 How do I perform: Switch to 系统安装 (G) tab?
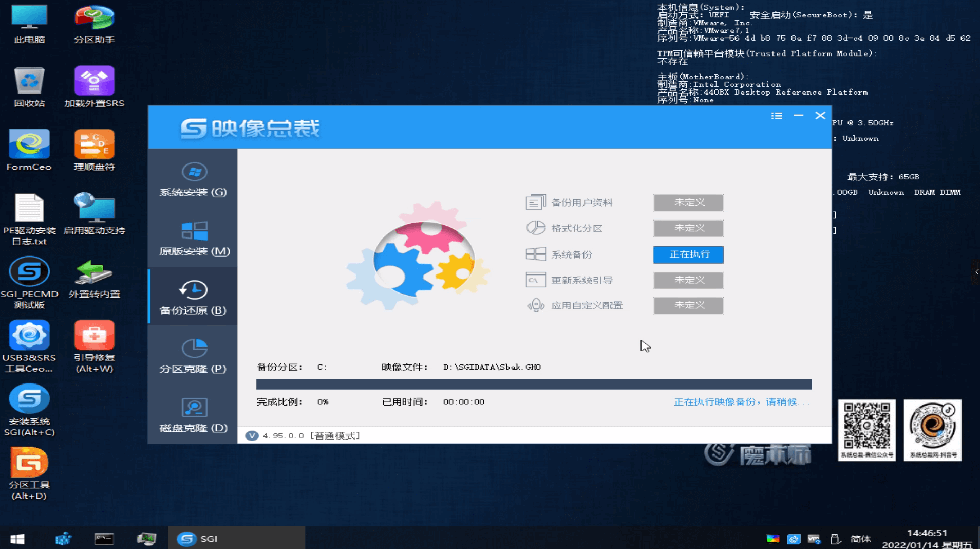click(193, 180)
